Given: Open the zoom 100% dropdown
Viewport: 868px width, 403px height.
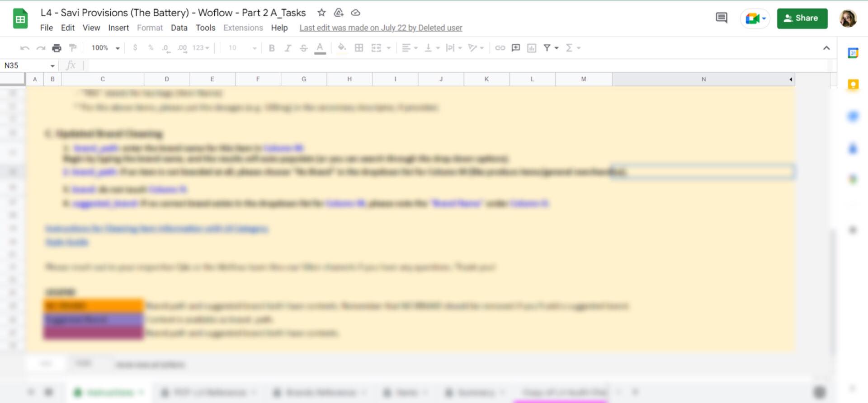Looking at the screenshot, I should coord(106,48).
